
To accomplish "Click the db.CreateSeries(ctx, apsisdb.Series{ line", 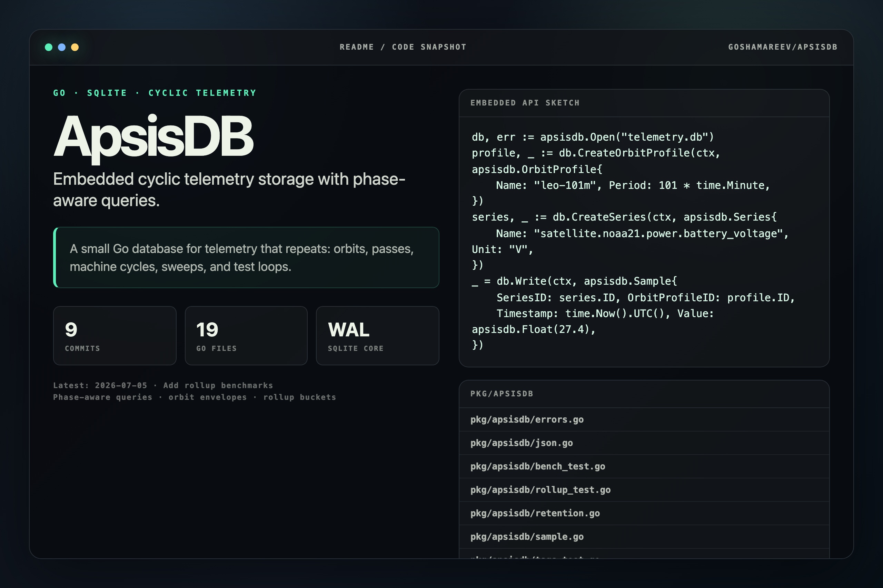I will tap(624, 217).
